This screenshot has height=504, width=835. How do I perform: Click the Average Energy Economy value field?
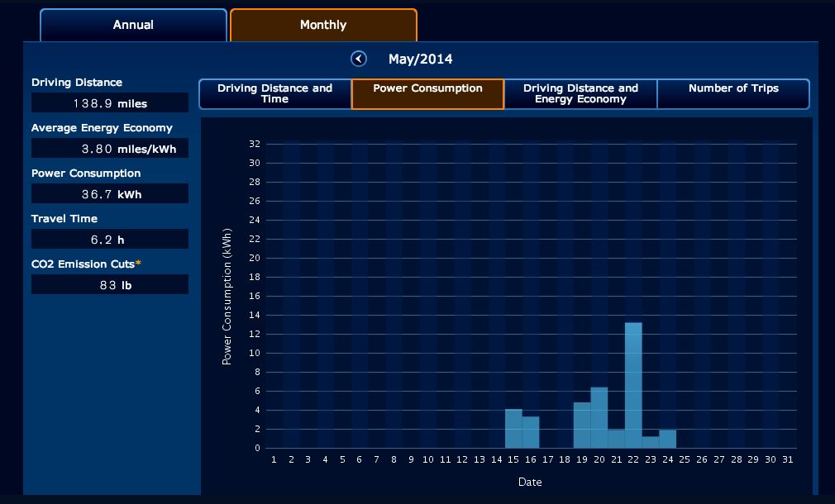(110, 149)
